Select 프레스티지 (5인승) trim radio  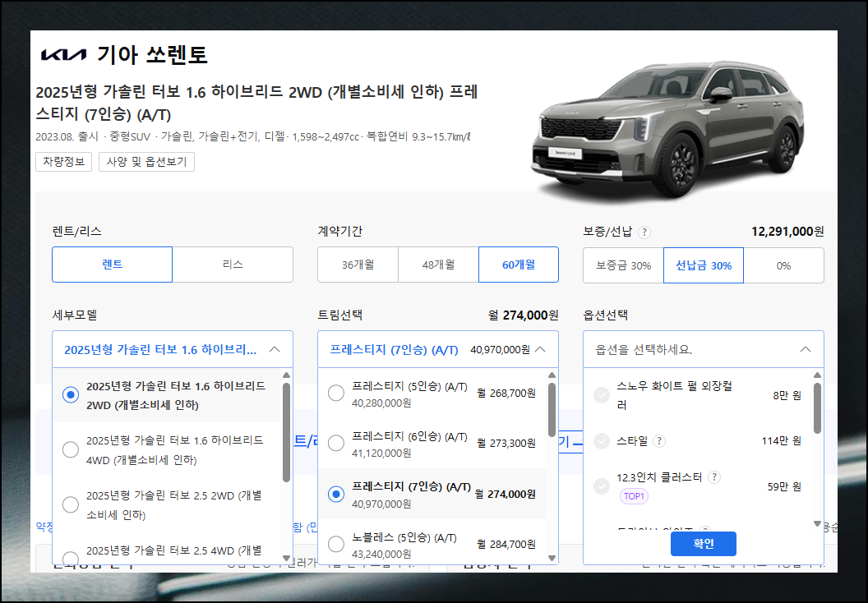coord(336,394)
